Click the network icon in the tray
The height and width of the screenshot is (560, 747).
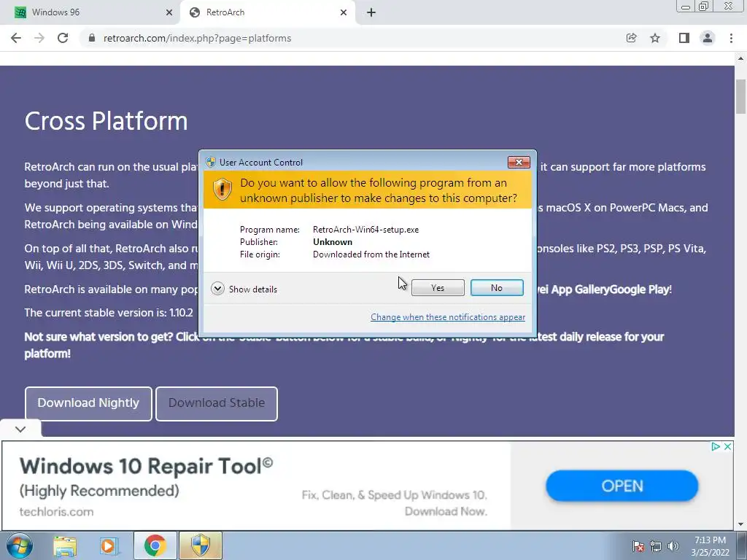[656, 547]
